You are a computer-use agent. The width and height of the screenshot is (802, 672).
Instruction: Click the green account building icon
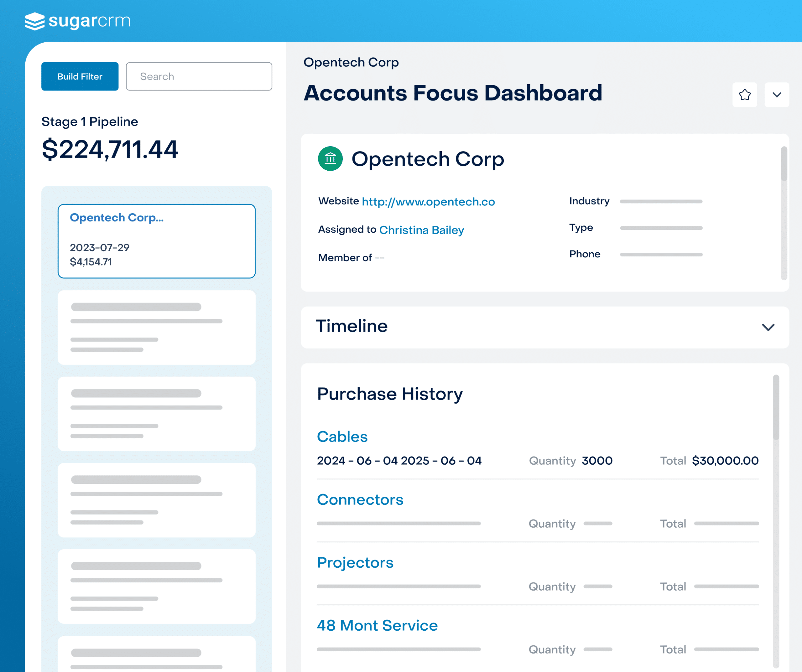330,159
